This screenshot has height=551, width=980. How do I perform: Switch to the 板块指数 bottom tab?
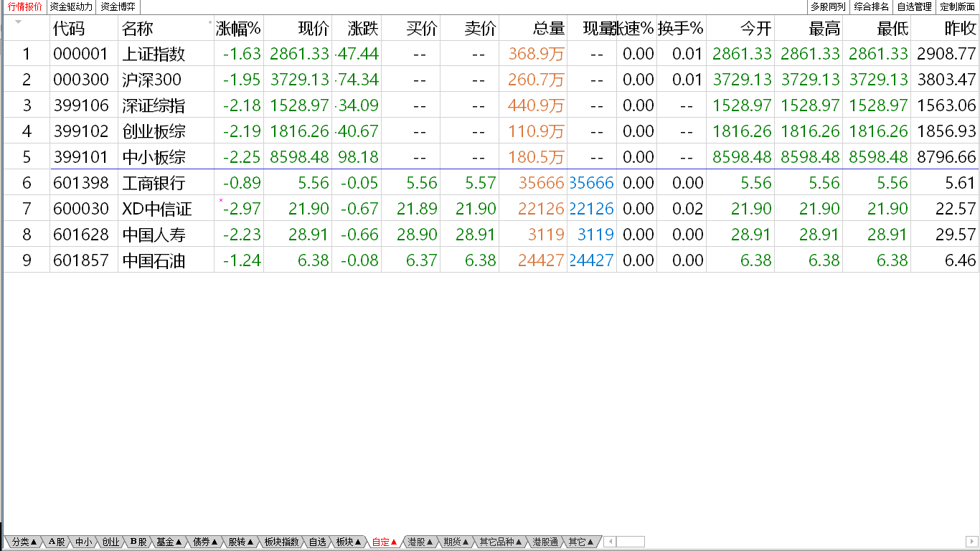tap(281, 542)
